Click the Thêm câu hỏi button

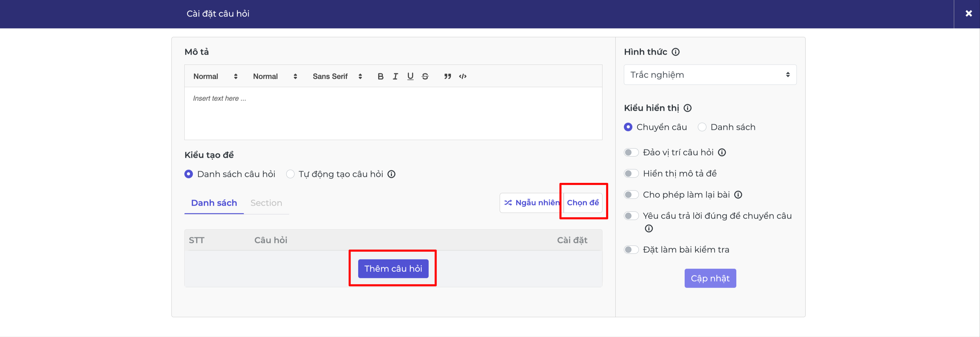click(x=393, y=269)
